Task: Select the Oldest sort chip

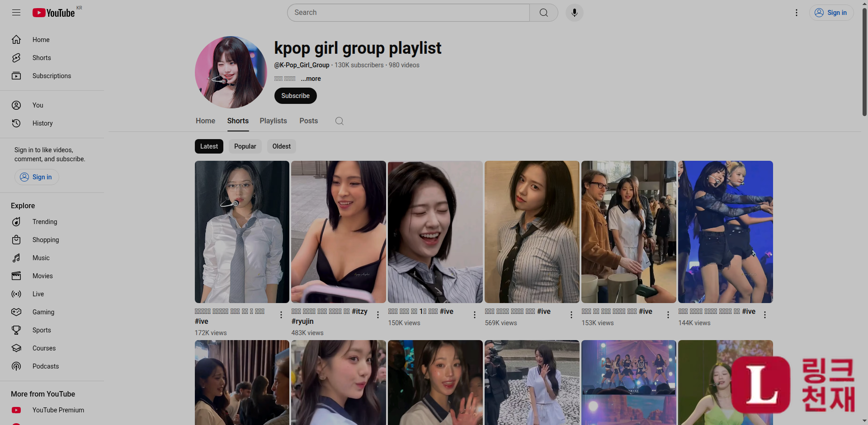Action: [x=281, y=146]
